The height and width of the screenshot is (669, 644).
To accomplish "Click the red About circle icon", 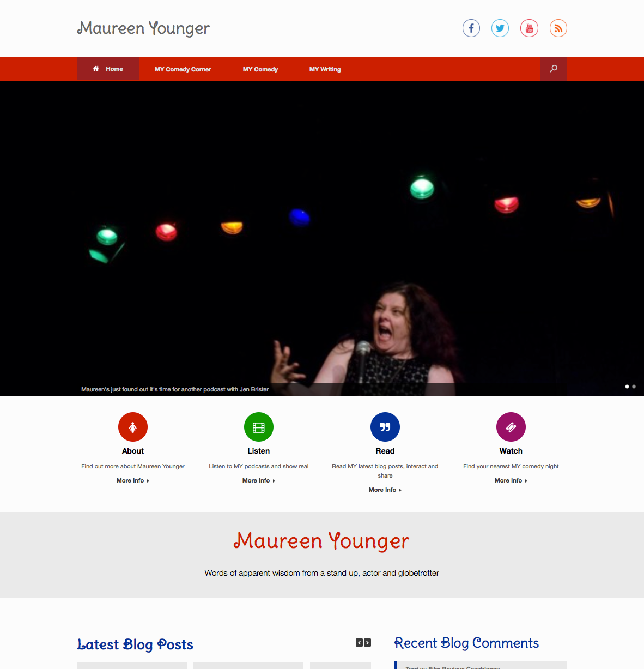I will point(133,427).
